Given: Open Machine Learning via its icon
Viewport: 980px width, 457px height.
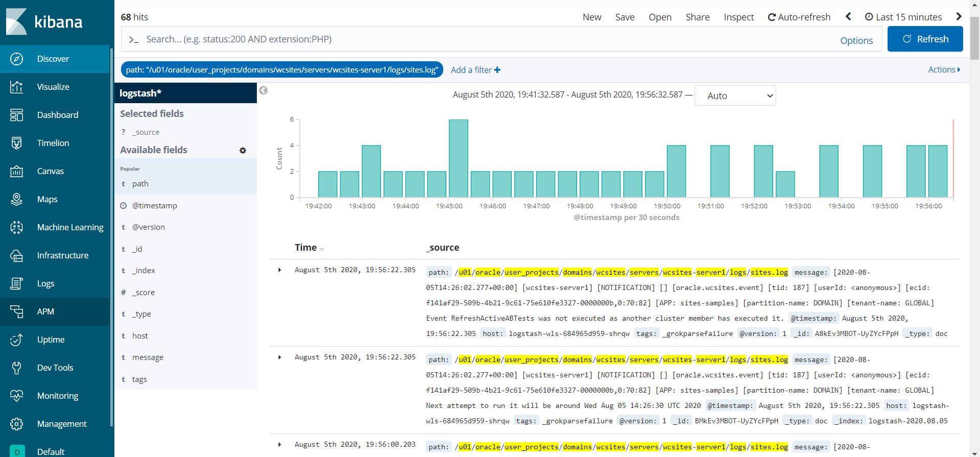Looking at the screenshot, I should [x=16, y=227].
